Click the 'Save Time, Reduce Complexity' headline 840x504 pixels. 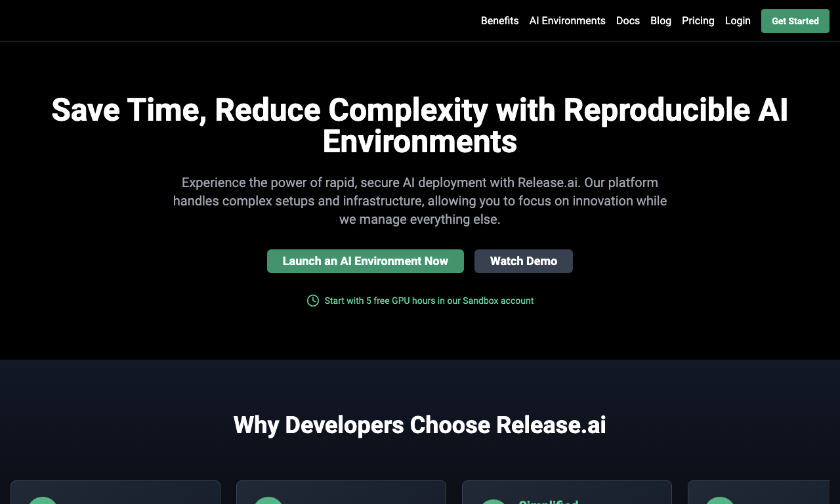pyautogui.click(x=420, y=125)
